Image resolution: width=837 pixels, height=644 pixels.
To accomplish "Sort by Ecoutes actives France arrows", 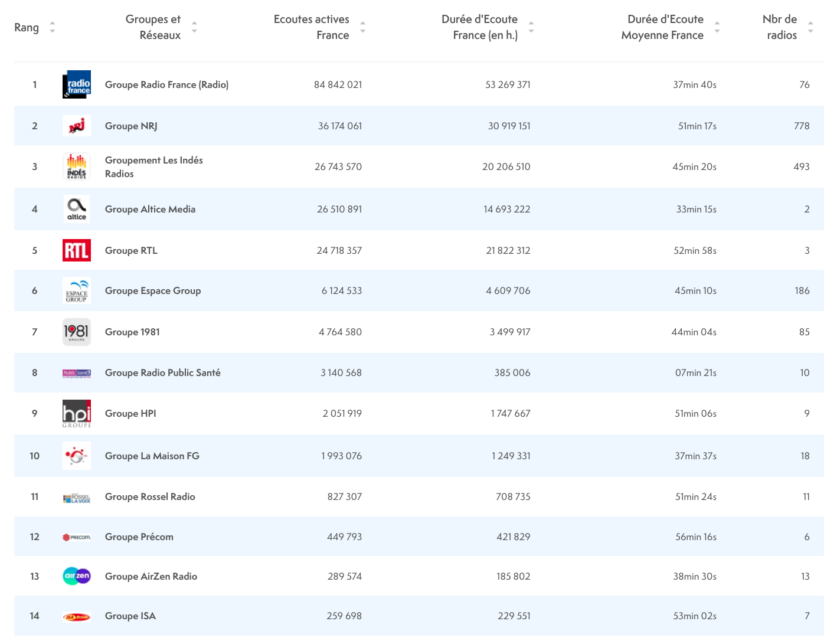I will pos(362,27).
